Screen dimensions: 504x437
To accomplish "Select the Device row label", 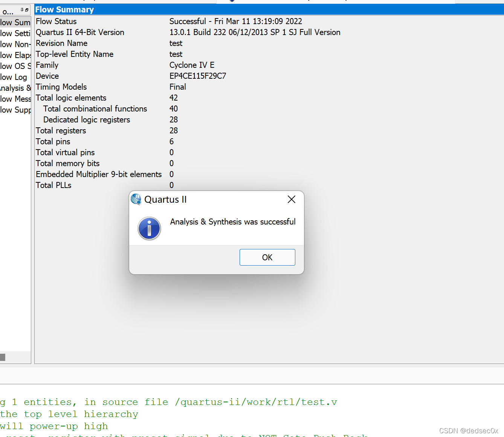I will (47, 76).
